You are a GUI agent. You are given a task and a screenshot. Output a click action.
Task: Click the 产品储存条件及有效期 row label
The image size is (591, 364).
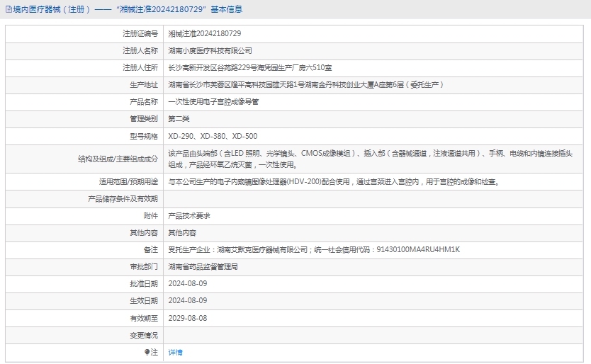click(x=123, y=199)
